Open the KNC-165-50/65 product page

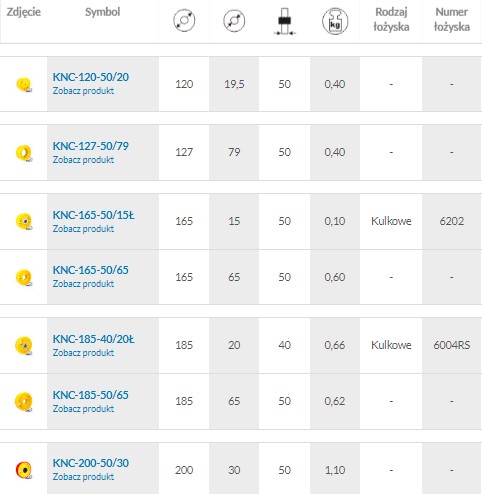point(91,270)
